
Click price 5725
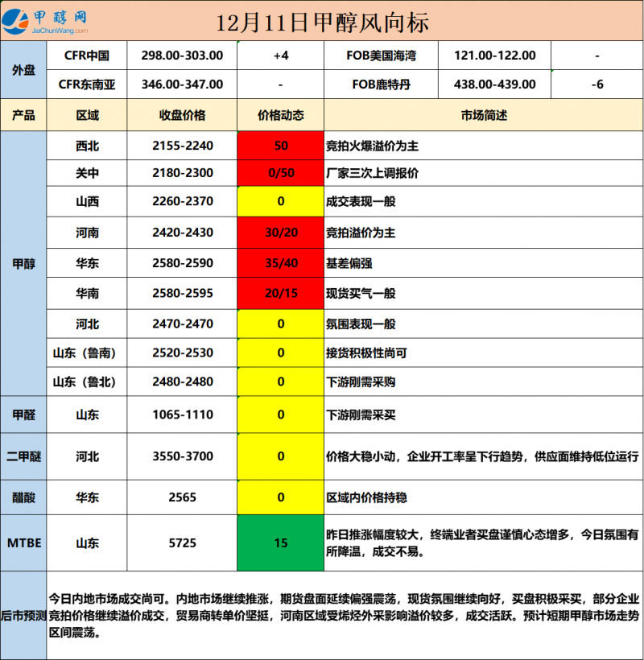(x=182, y=543)
